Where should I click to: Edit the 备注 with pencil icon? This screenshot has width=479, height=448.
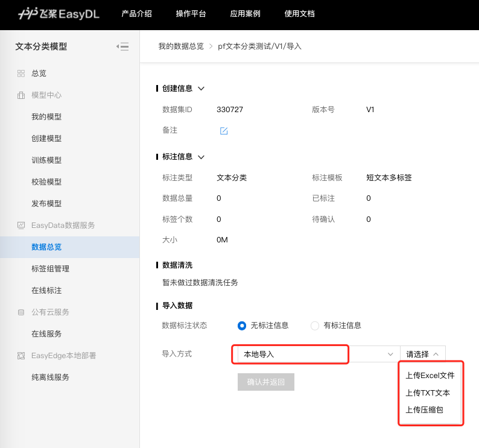pos(224,131)
